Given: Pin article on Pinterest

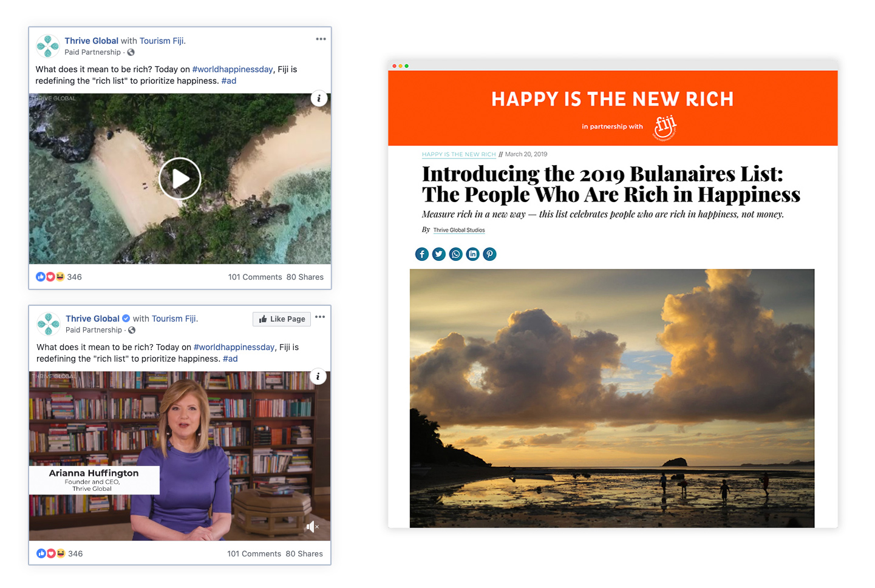Looking at the screenshot, I should (489, 254).
